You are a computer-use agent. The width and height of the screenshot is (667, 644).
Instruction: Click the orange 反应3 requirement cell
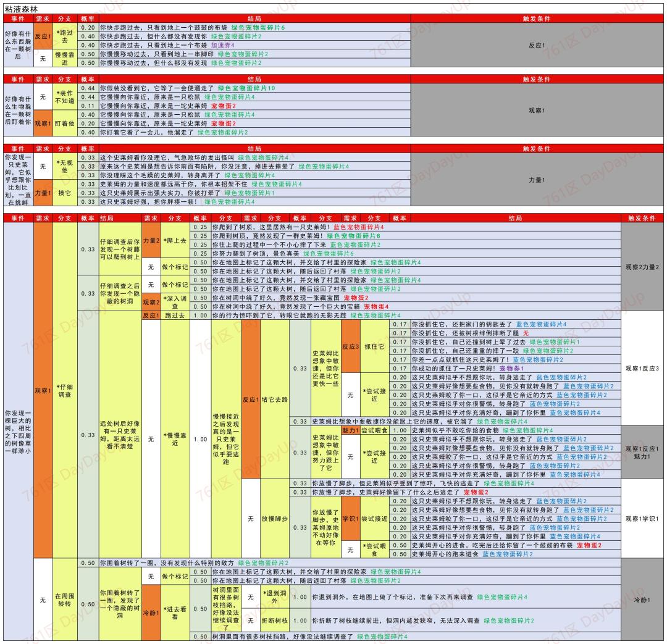[x=351, y=346]
